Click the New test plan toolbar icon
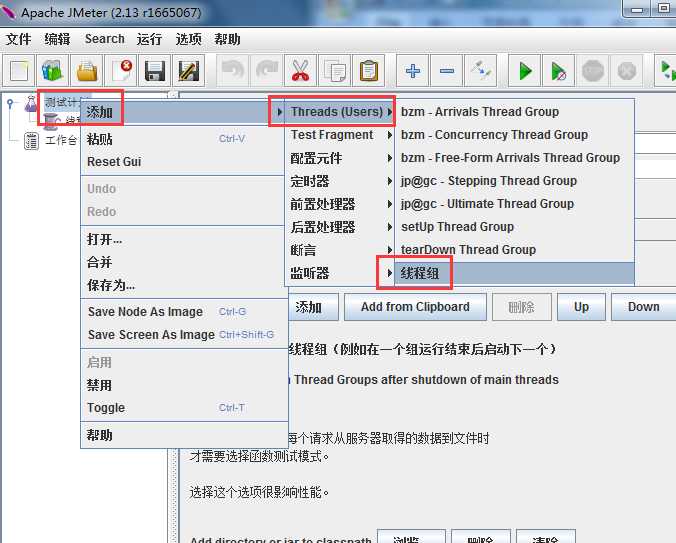Image resolution: width=676 pixels, height=543 pixels. coord(19,71)
